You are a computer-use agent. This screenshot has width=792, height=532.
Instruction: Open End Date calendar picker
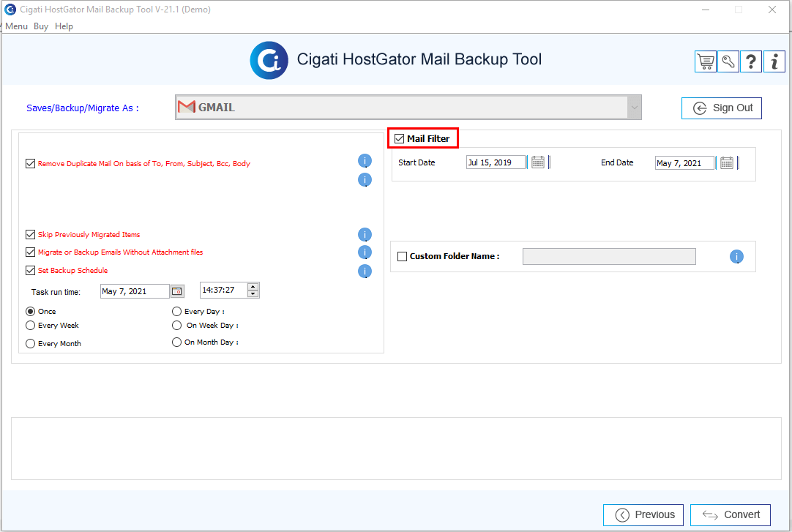point(727,162)
